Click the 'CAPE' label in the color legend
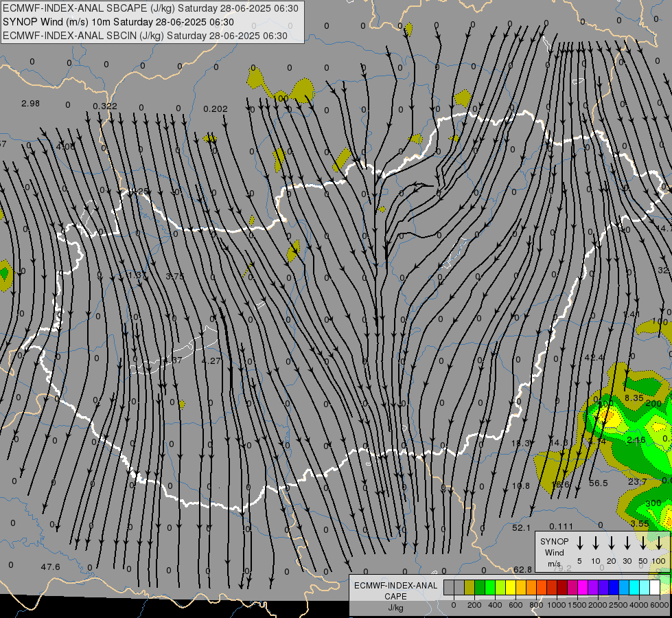 395,597
